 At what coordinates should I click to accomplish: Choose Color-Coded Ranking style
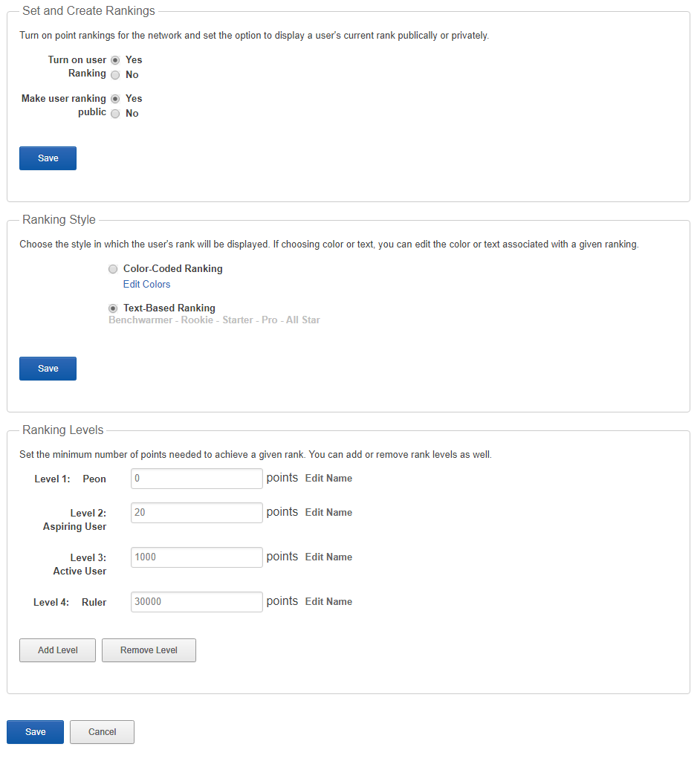[113, 269]
